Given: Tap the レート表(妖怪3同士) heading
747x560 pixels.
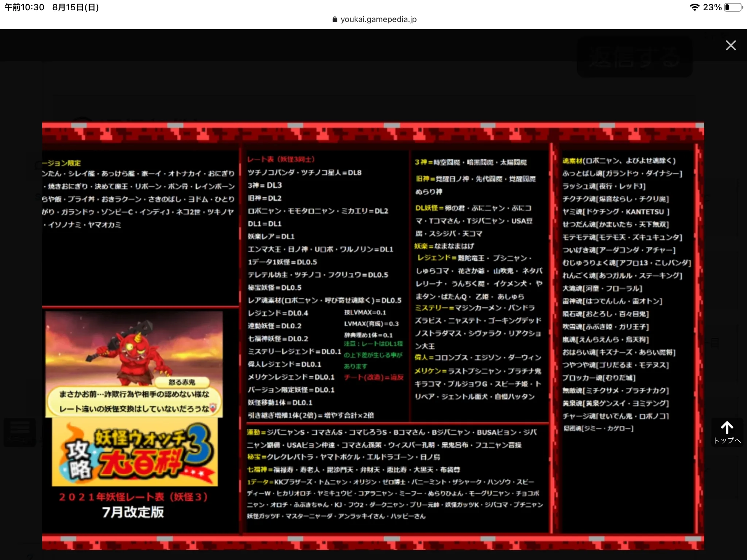Looking at the screenshot, I should (x=281, y=159).
